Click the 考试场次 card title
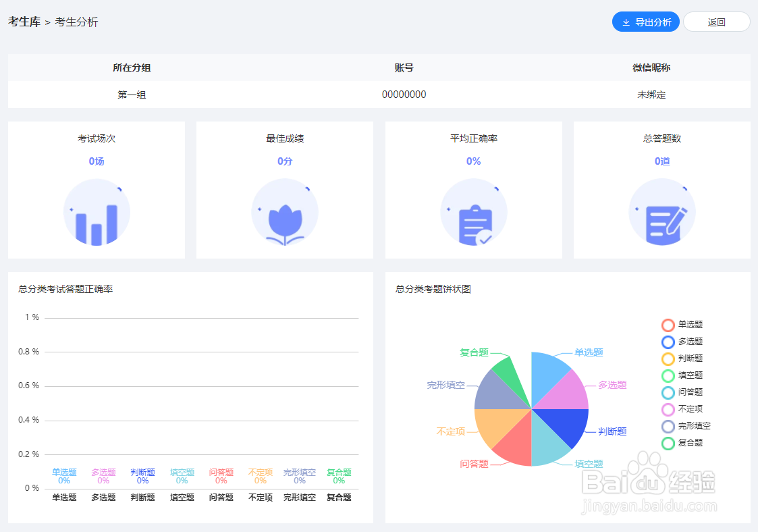The image size is (758, 532). pyautogui.click(x=97, y=139)
